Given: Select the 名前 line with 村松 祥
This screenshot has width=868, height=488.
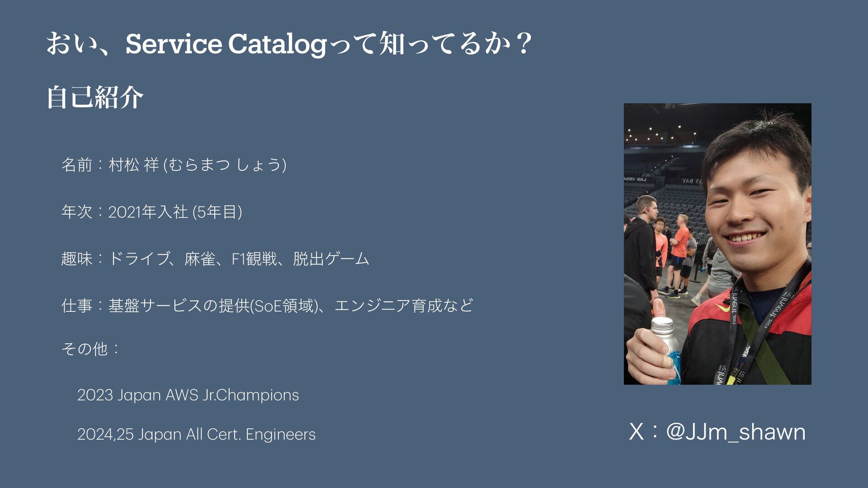Looking at the screenshot, I should [x=174, y=165].
